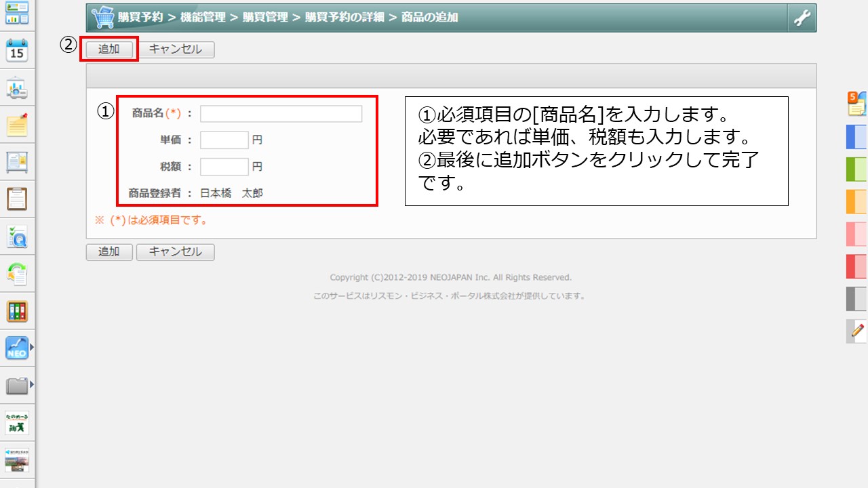This screenshot has height=488, width=868.
Task: Open the gray folder icon in sidebar
Action: 16,386
